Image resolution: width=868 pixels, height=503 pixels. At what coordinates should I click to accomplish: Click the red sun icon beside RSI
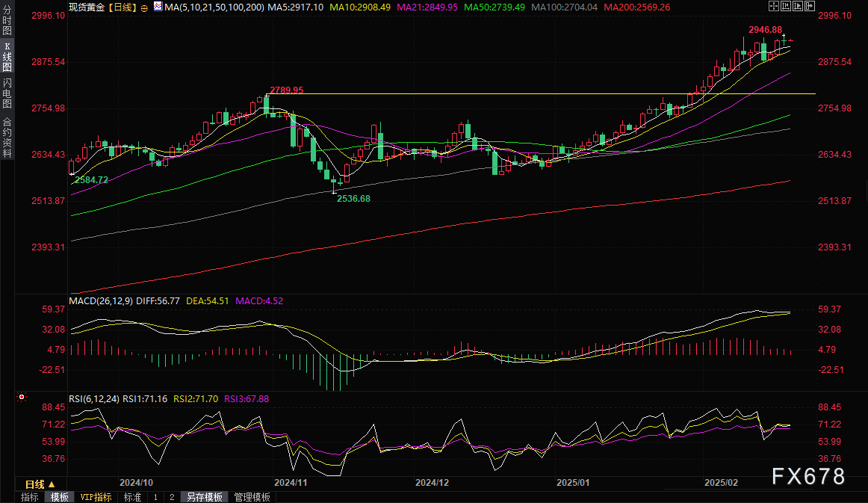(x=21, y=398)
